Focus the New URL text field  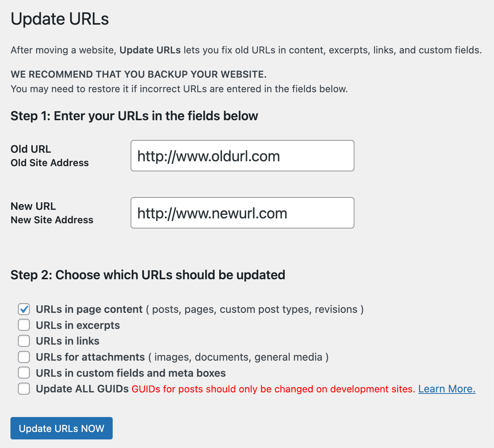[242, 213]
